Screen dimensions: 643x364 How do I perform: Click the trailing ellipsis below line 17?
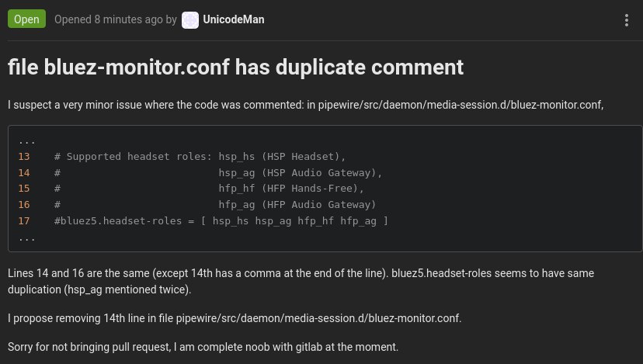tap(27, 238)
